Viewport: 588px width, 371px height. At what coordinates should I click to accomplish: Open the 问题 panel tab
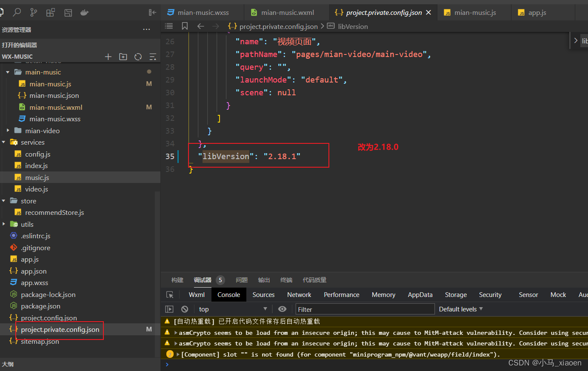click(x=242, y=280)
